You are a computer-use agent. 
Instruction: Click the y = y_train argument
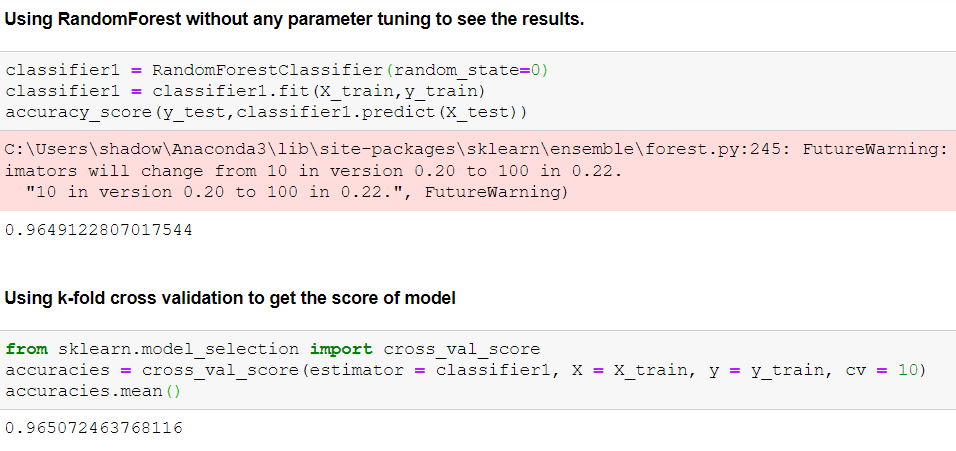click(x=770, y=370)
